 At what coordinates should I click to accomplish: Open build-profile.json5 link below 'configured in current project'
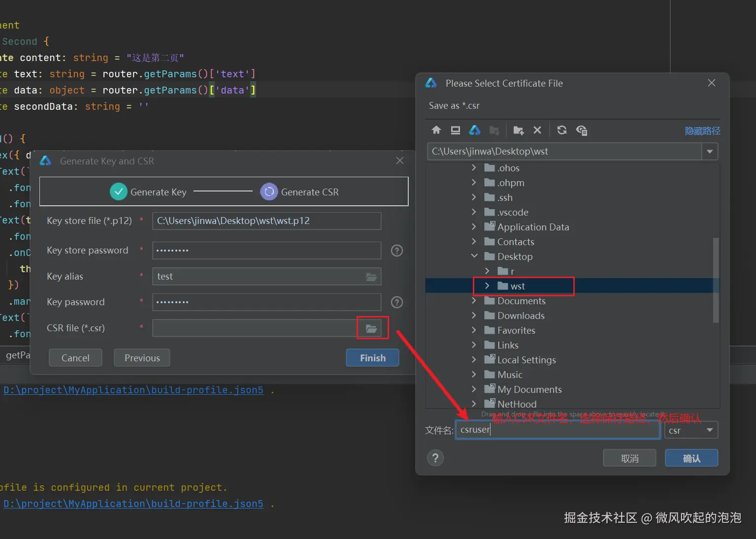tap(133, 504)
